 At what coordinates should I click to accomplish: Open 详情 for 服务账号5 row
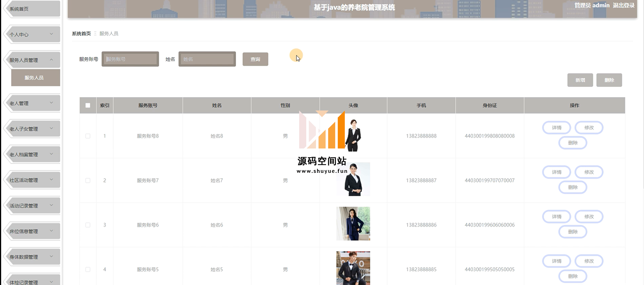tap(556, 261)
